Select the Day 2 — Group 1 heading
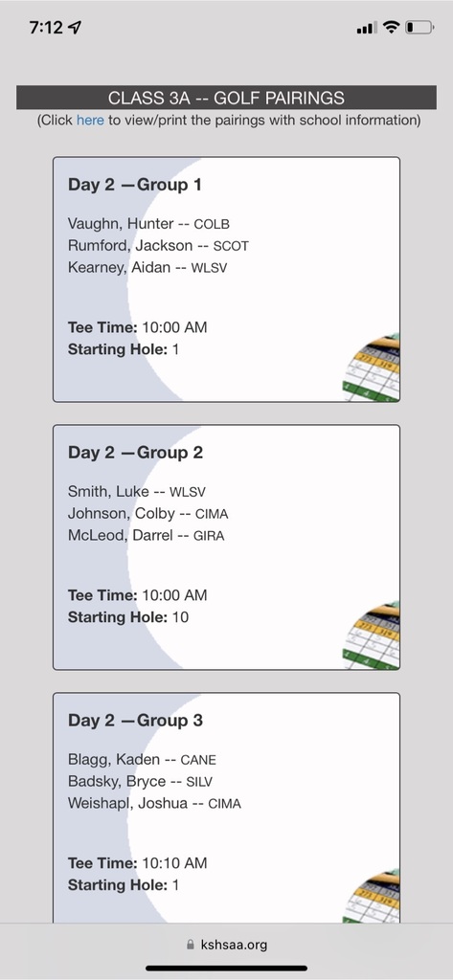 coord(134,185)
